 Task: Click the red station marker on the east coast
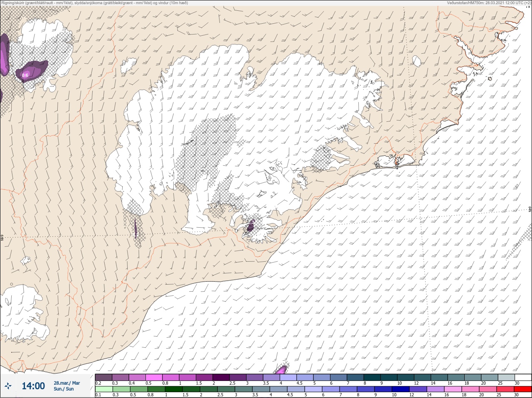coord(397,163)
